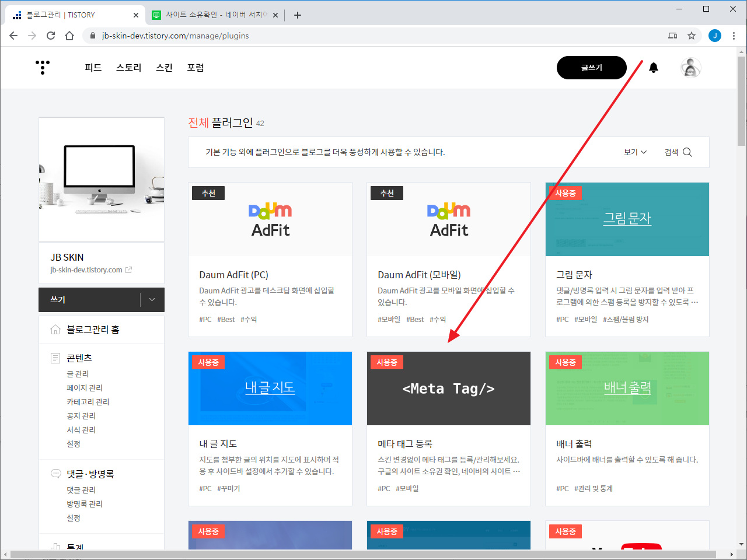Open 설정 under 콘텐츠
This screenshot has width=747, height=560.
[x=74, y=444]
